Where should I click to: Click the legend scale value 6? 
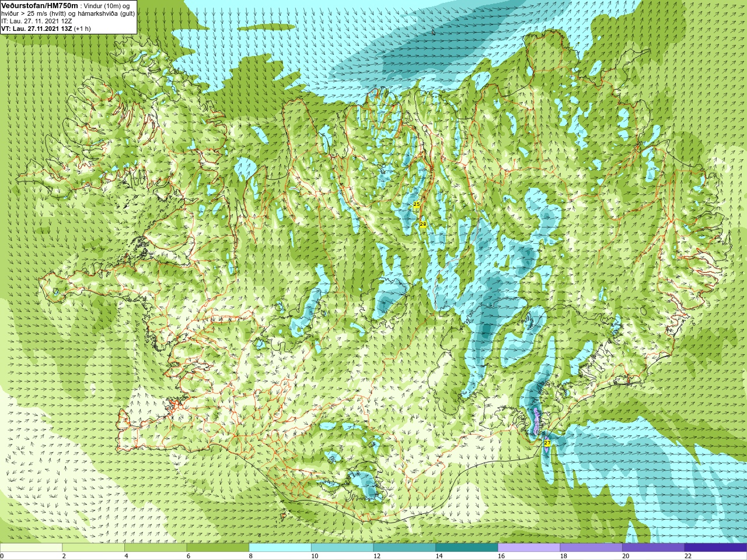pos(189,556)
